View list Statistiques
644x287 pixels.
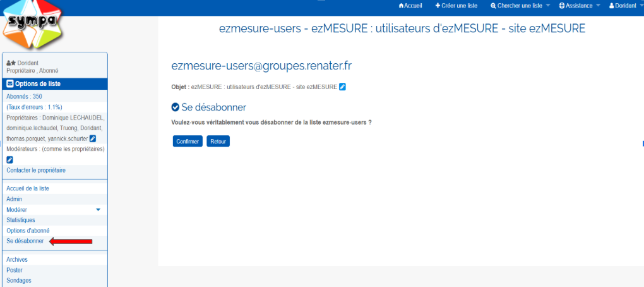point(21,220)
